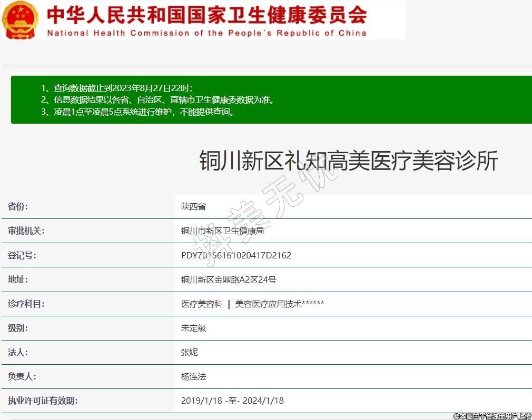Click the clinic name heading 铜川新区礼知高美医疗美容诊所
532x420 pixels.
point(348,161)
